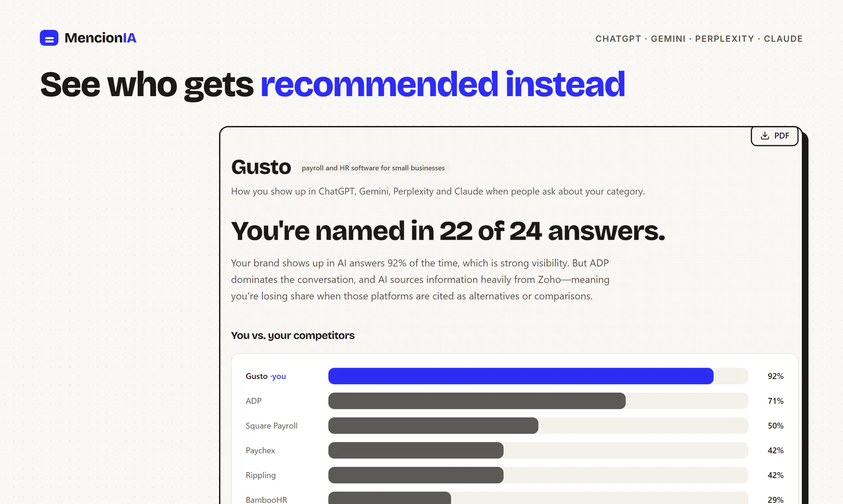This screenshot has width=843, height=504.
Task: Click the Square Payroll progress bar
Action: (538, 425)
